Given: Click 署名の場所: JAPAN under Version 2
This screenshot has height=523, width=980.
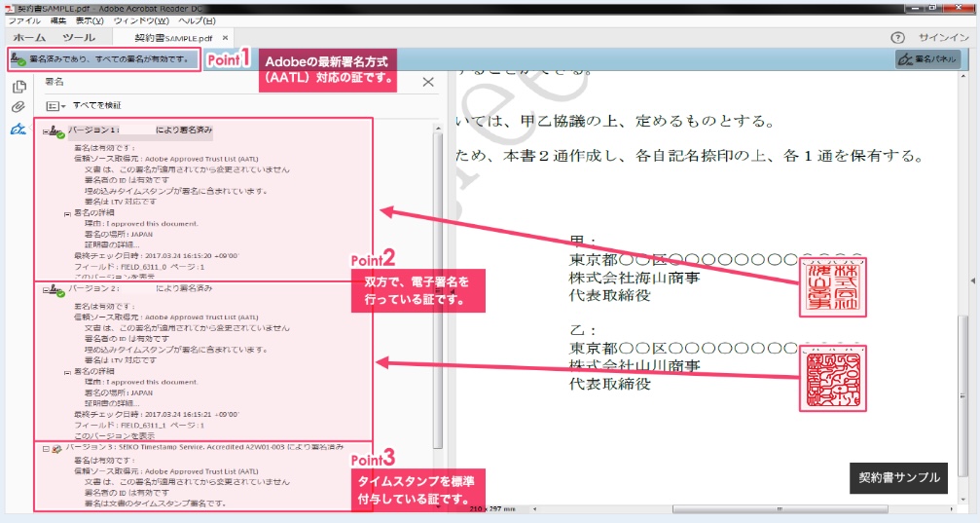Looking at the screenshot, I should pos(118,392).
